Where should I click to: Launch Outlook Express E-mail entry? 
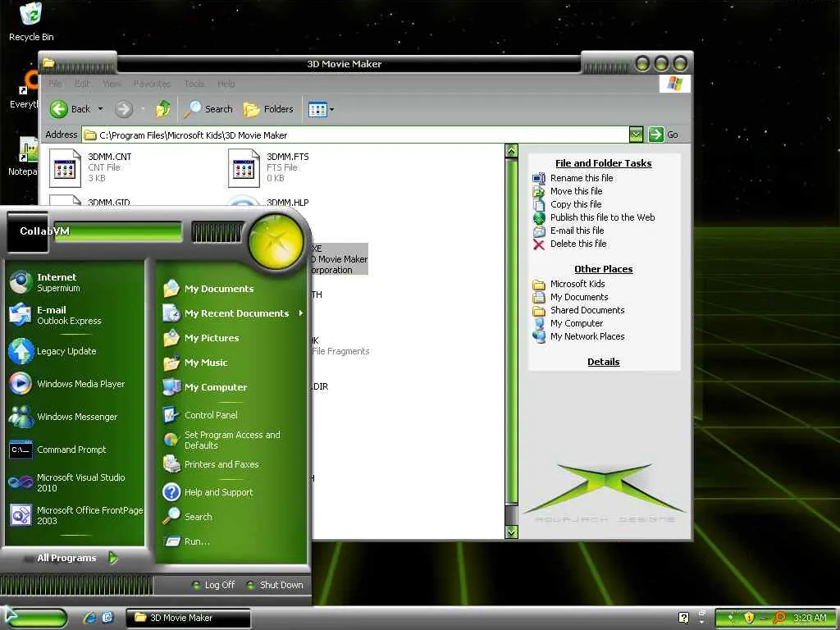tap(75, 315)
